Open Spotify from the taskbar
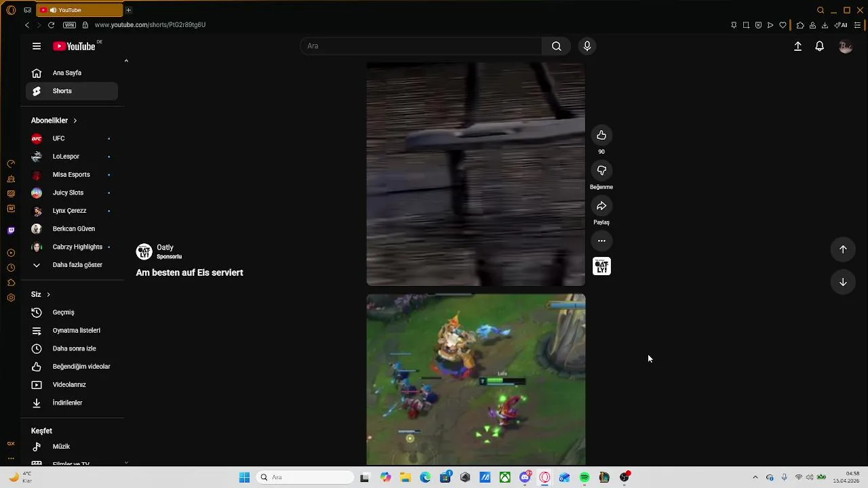Viewport: 868px width, 488px height. [585, 477]
